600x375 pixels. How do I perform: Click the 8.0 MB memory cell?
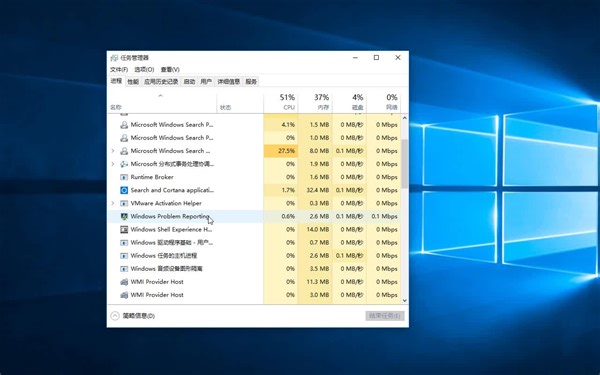(315, 151)
